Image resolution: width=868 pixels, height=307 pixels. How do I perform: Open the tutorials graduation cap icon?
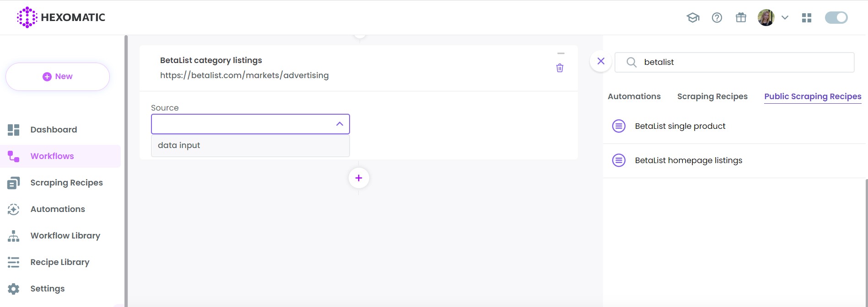[x=692, y=17]
